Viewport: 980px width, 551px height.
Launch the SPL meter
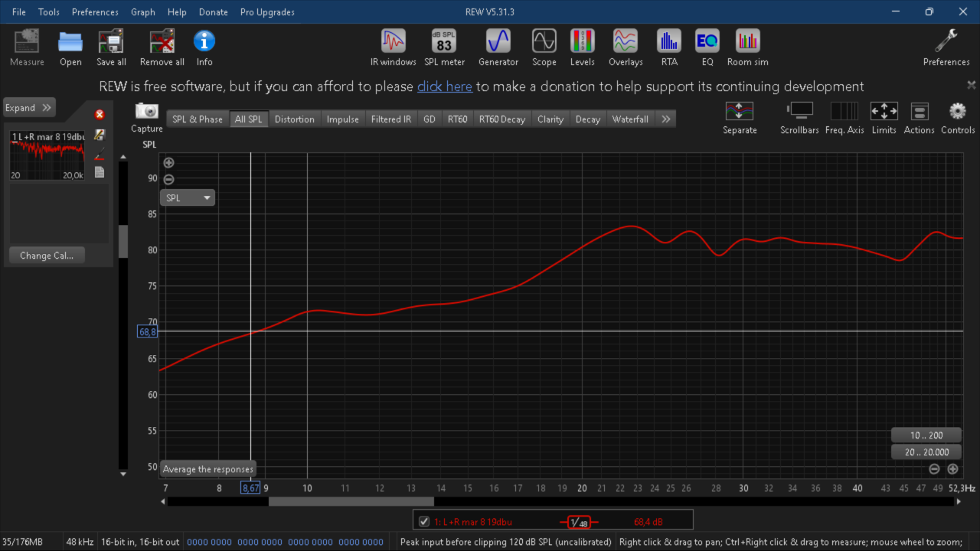[444, 47]
